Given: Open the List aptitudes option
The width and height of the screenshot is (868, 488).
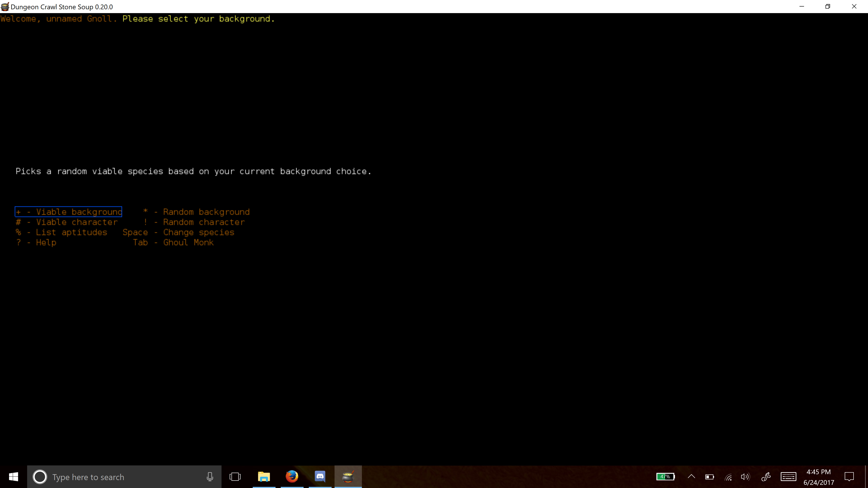Looking at the screenshot, I should pyautogui.click(x=61, y=232).
